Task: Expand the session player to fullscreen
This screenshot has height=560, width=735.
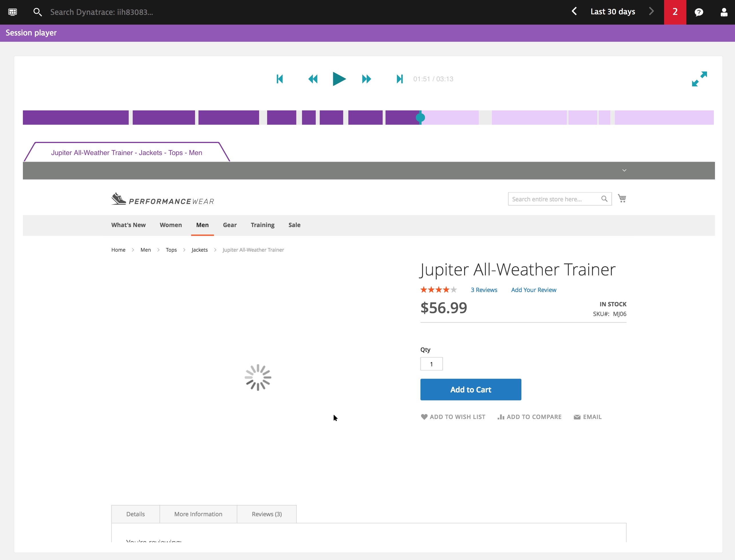Action: pos(699,79)
